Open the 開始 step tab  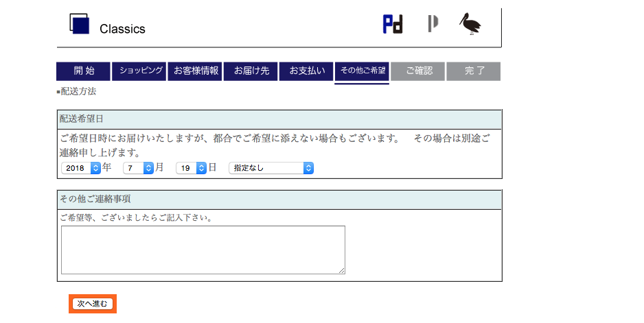click(83, 71)
